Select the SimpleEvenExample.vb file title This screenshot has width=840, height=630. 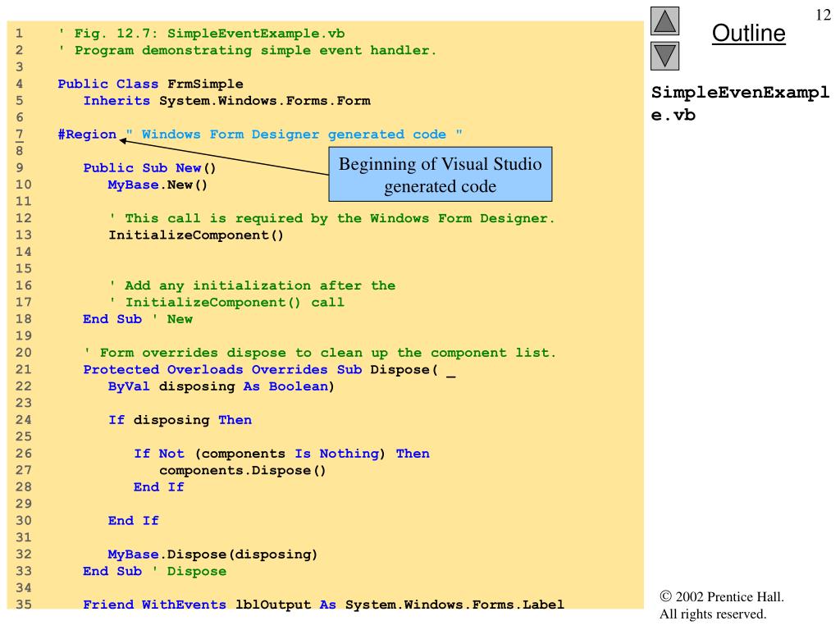coord(741,103)
